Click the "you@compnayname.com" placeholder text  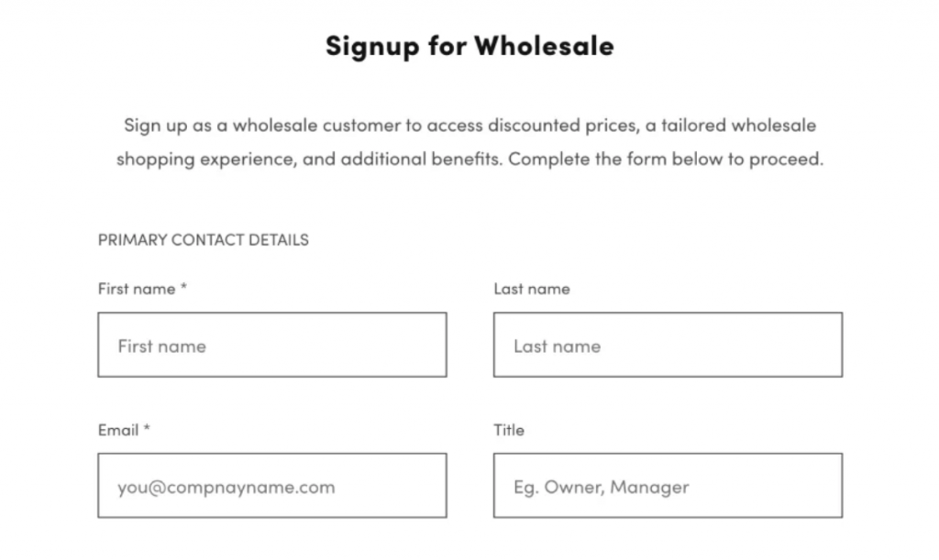[226, 487]
